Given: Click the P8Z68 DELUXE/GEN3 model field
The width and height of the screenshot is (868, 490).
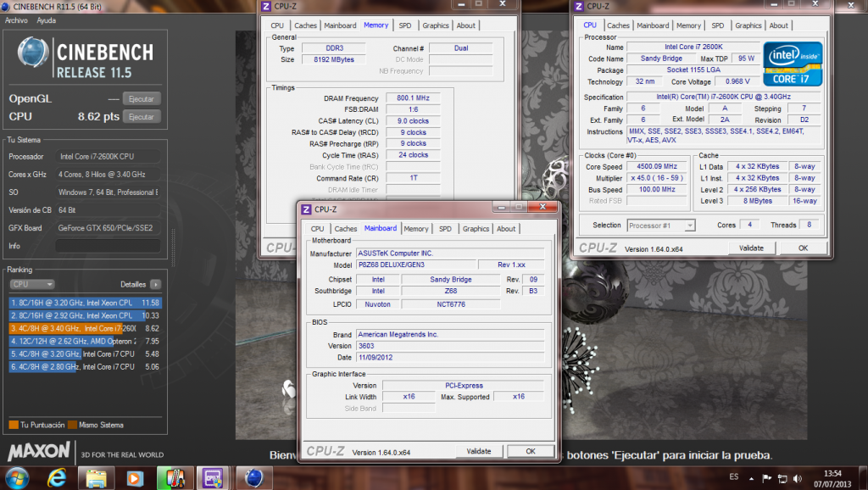Looking at the screenshot, I should pos(415,264).
